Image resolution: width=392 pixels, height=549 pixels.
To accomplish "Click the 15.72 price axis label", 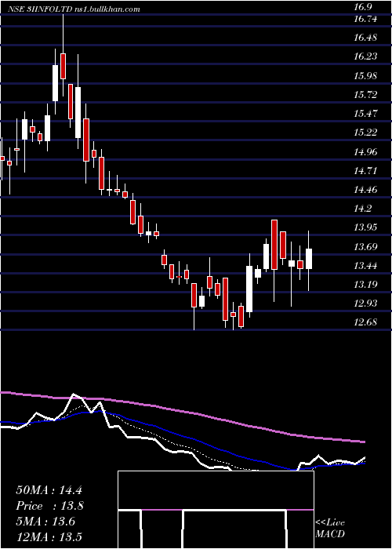I will 366,95.
